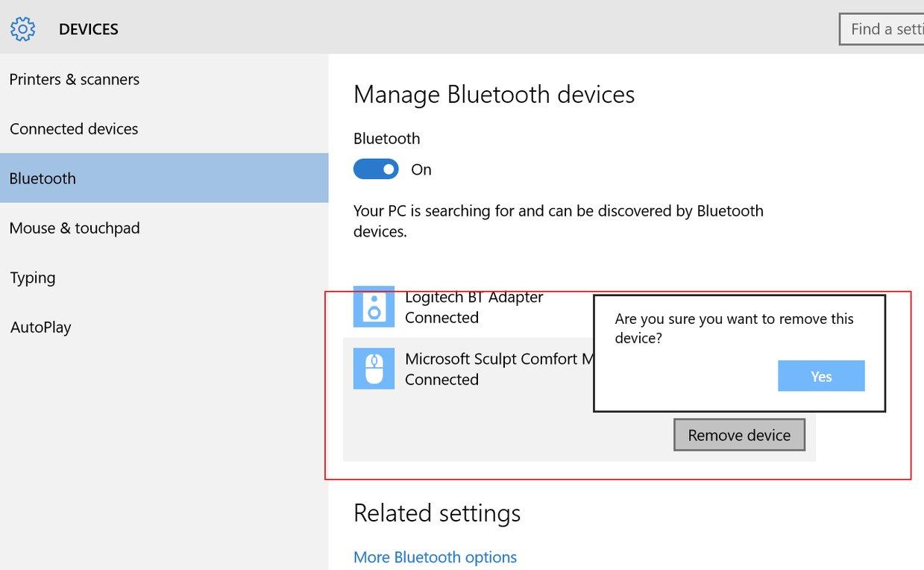Open More Bluetooth options link
The width and height of the screenshot is (924, 570).
(435, 557)
